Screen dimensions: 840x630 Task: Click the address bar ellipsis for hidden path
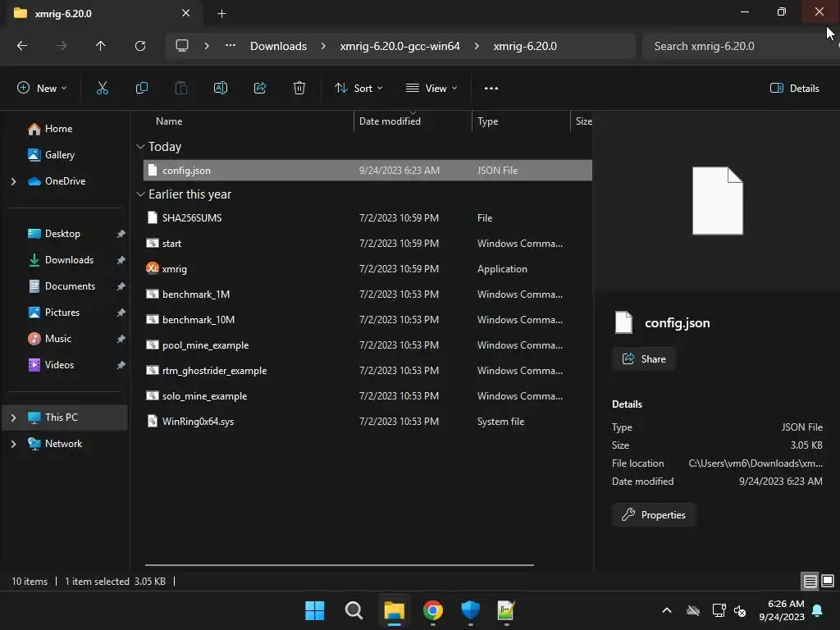click(x=231, y=46)
